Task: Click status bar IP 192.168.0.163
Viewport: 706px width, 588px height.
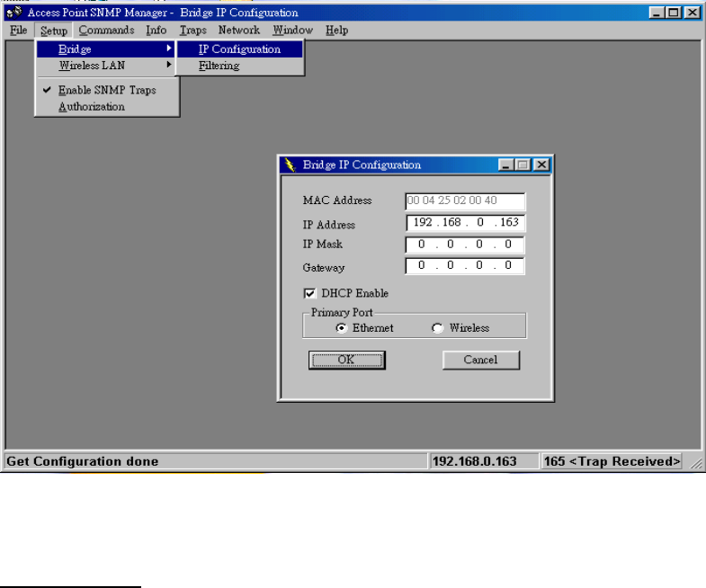Action: coord(474,461)
